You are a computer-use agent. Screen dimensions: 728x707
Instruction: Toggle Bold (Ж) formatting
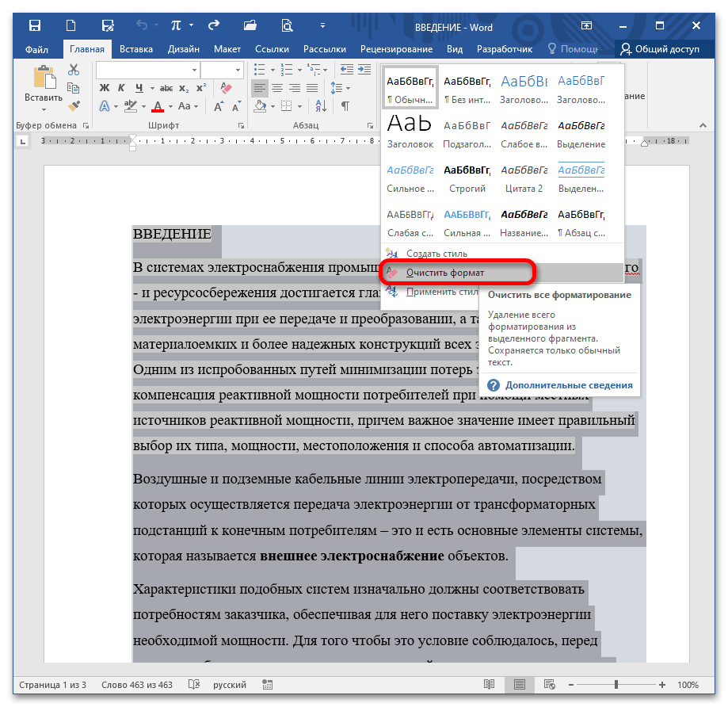tap(105, 88)
